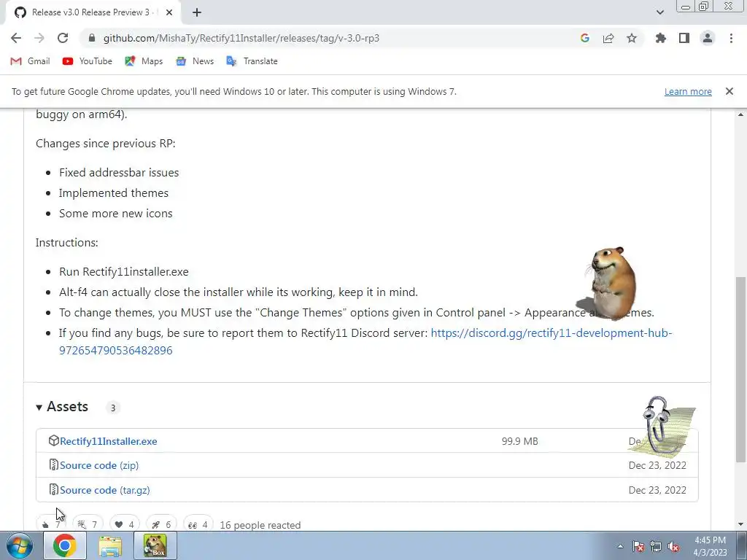The height and width of the screenshot is (560, 747).
Task: Collapse the Assets section
Action: [62, 407]
